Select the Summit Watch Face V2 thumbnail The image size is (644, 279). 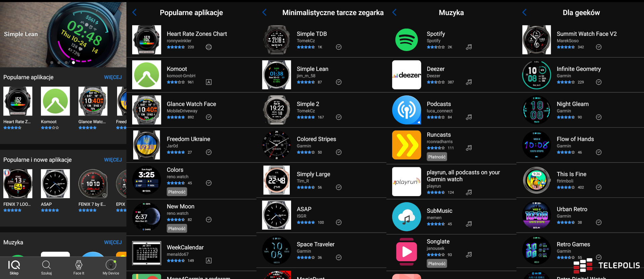click(x=536, y=40)
